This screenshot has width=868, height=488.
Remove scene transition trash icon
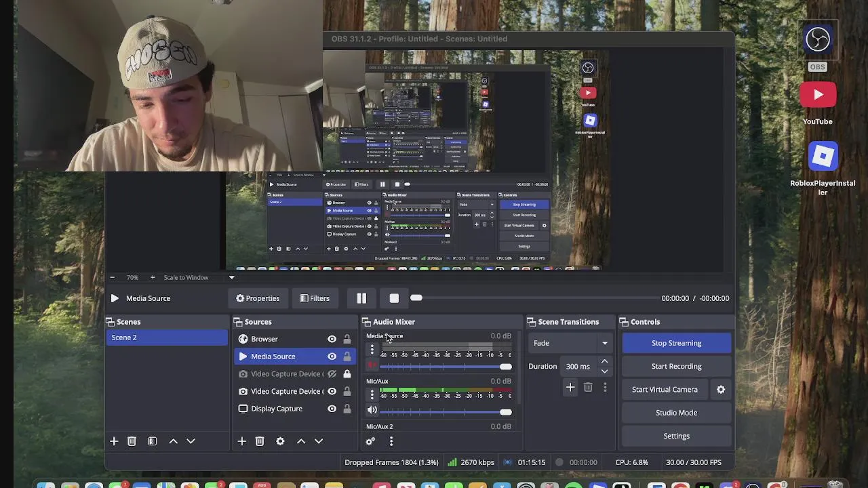(588, 388)
